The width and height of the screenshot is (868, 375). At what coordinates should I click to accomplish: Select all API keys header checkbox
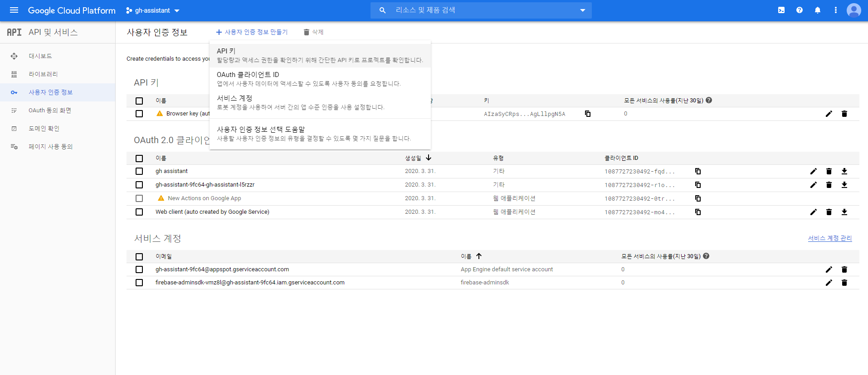139,101
